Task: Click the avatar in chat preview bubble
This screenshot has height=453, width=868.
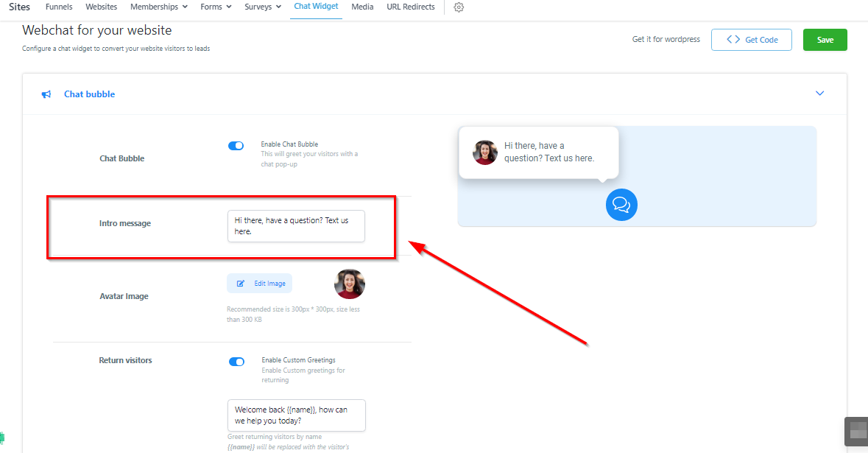Action: [485, 152]
